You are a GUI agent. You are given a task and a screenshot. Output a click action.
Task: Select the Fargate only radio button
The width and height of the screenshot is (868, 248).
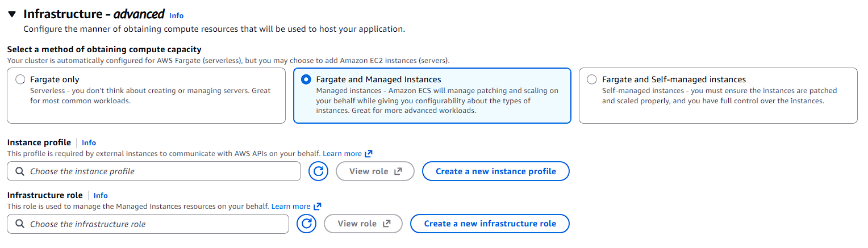pyautogui.click(x=20, y=79)
